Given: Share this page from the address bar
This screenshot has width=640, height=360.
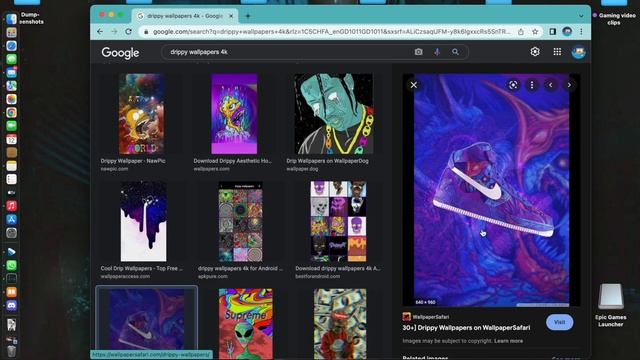Looking at the screenshot, I should pos(521,31).
